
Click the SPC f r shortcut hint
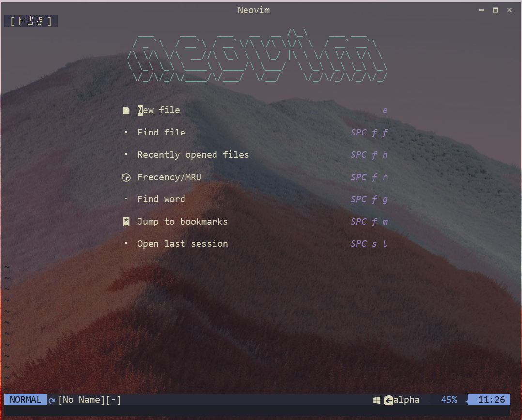pyautogui.click(x=369, y=177)
